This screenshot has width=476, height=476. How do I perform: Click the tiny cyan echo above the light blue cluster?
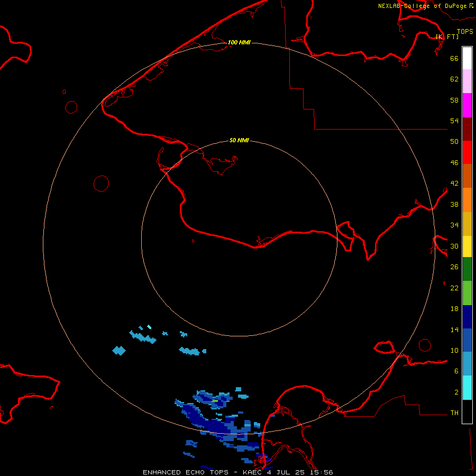(x=149, y=327)
